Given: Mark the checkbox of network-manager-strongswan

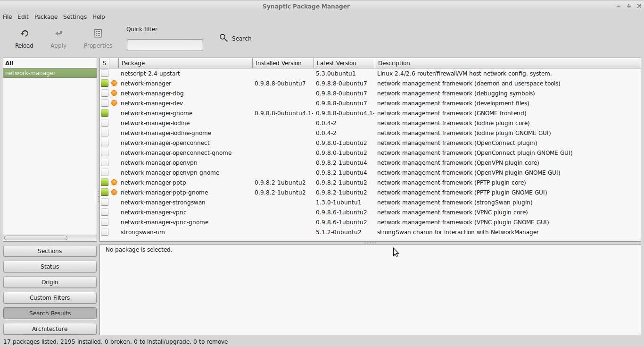Looking at the screenshot, I should click(105, 202).
